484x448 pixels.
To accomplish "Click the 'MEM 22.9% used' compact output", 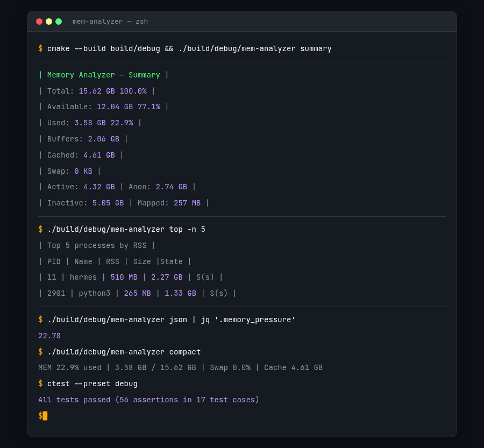I will [x=70, y=368].
